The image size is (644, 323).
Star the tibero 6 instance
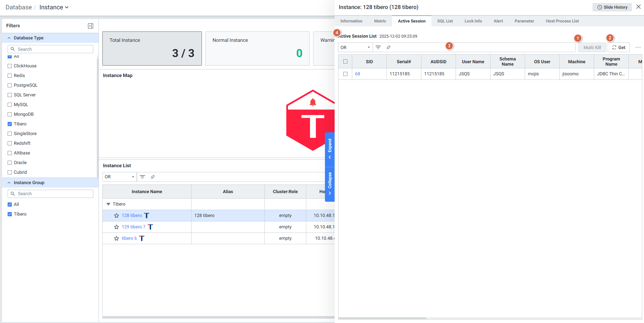116,238
